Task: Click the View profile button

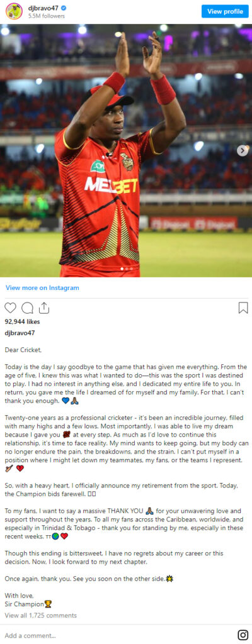Action: click(x=225, y=11)
